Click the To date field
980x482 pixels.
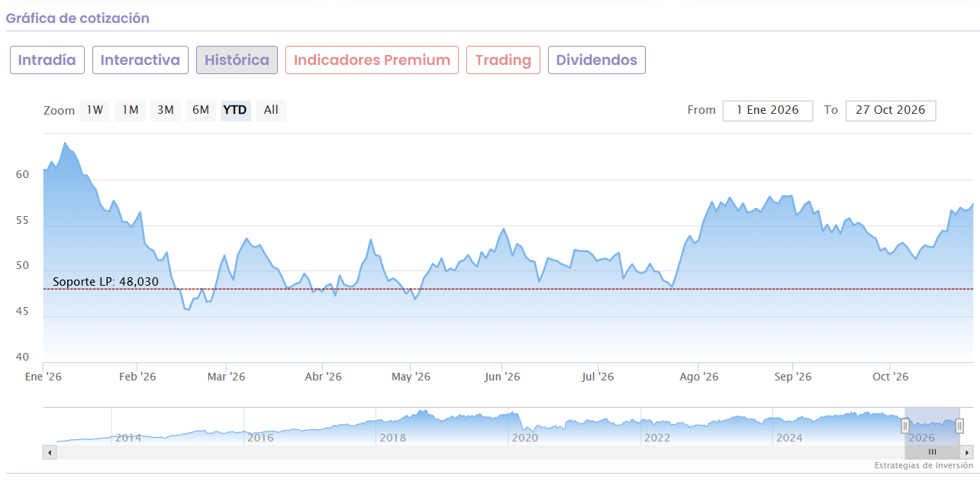[x=891, y=110]
